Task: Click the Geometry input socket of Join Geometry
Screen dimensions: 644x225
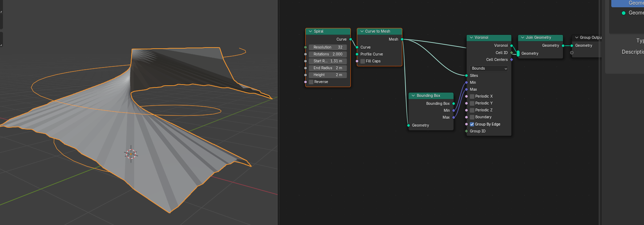Action: [518, 54]
